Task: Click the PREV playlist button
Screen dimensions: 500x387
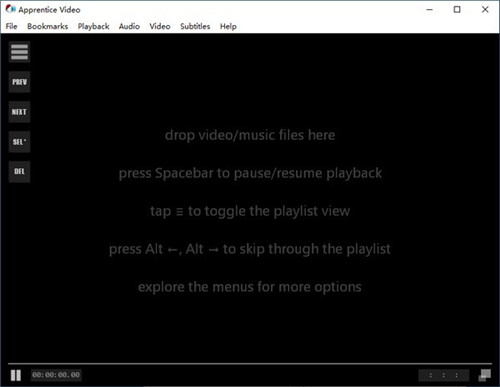Action: pyautogui.click(x=19, y=82)
